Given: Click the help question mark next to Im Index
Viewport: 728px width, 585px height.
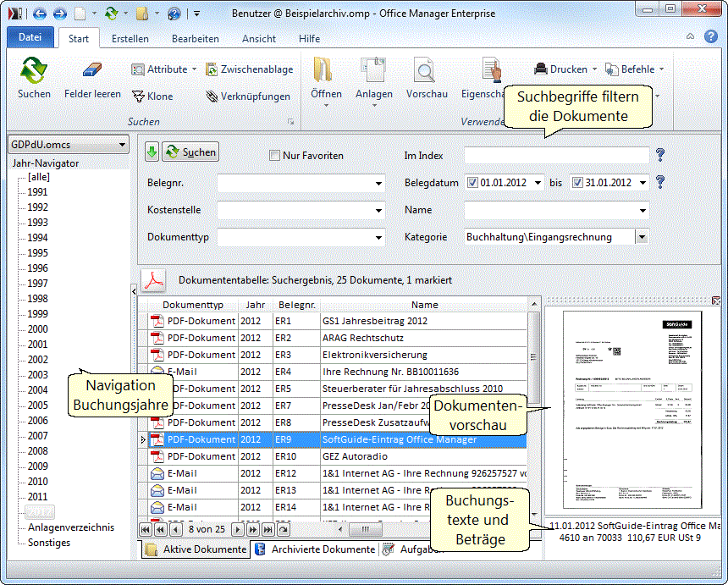Looking at the screenshot, I should 659,155.
